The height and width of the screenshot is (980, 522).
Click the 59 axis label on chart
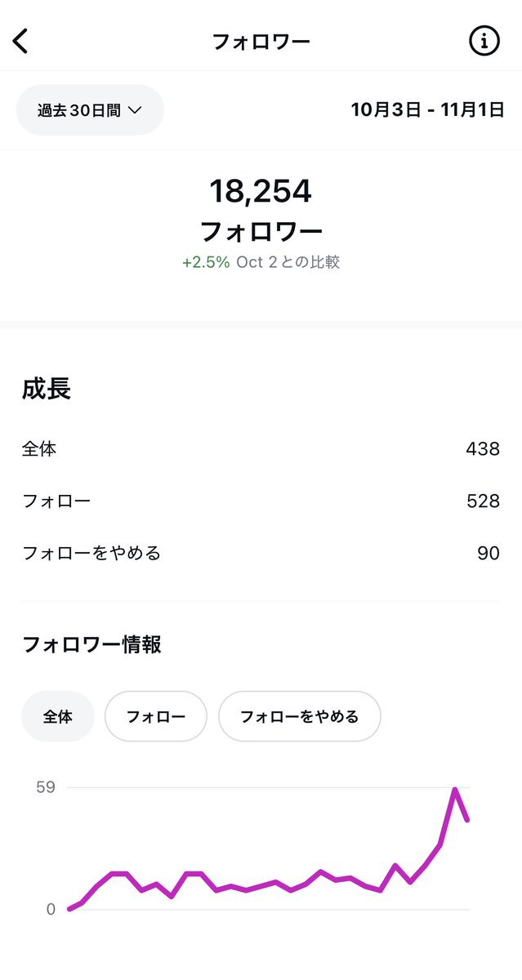[x=45, y=787]
